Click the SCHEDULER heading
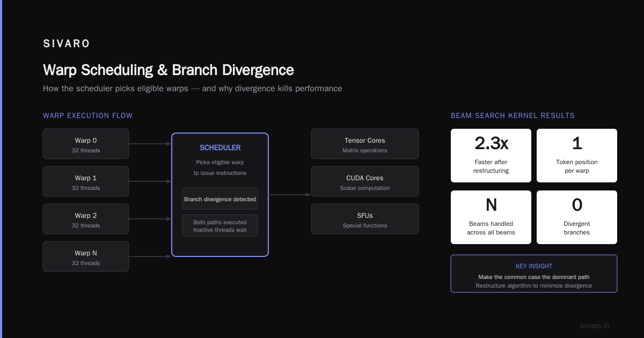Viewport: 644px width, 338px height. [x=220, y=148]
